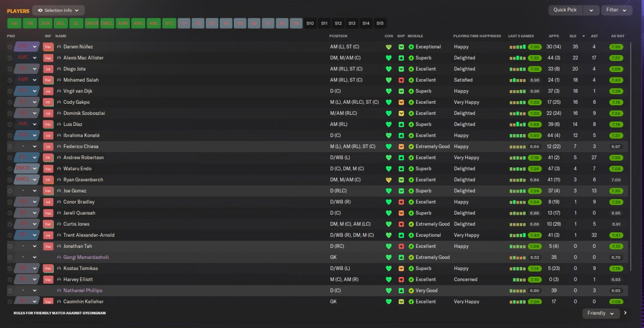
Task: Click Mohamed Salah's red match sharpness icon
Action: (x=401, y=80)
